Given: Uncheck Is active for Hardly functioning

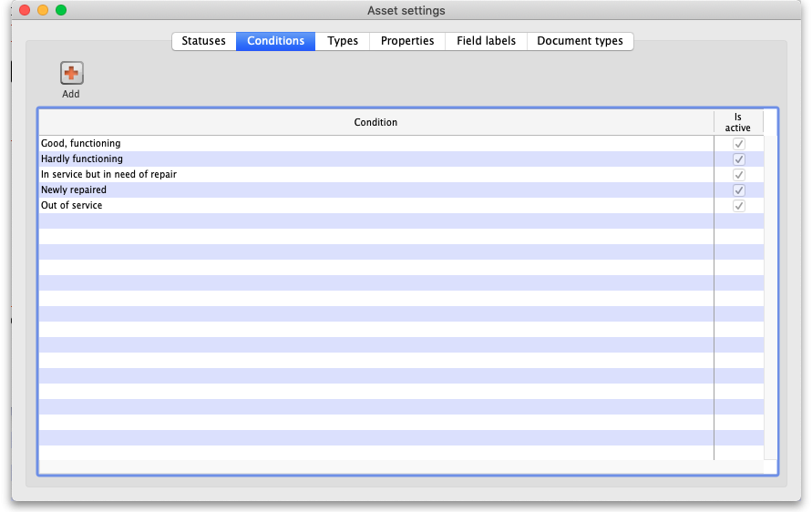Looking at the screenshot, I should point(739,159).
